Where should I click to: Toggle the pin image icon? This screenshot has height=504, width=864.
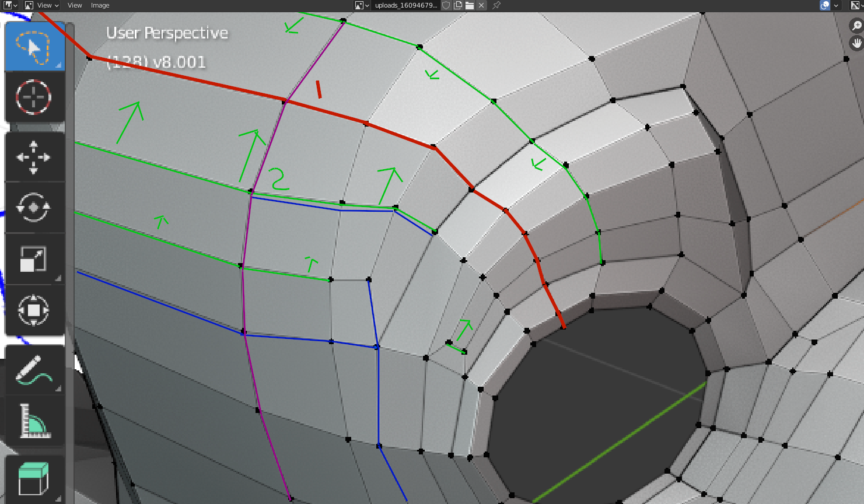(496, 5)
